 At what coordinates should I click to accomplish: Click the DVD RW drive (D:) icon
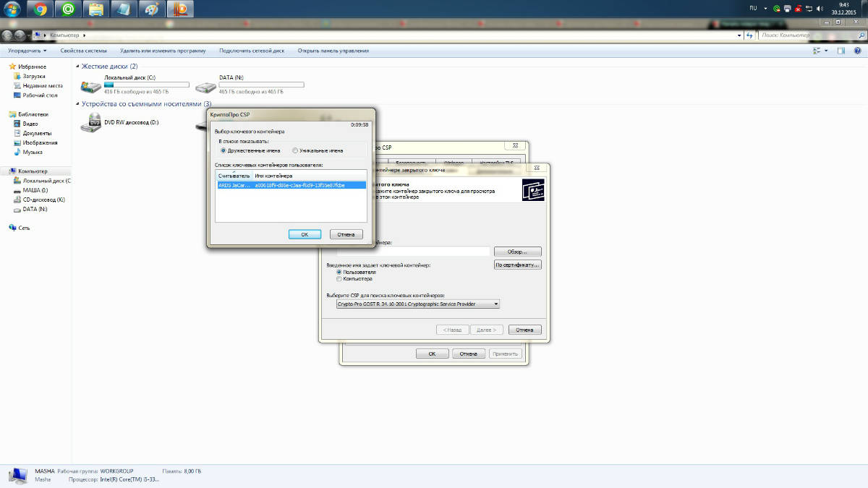91,123
